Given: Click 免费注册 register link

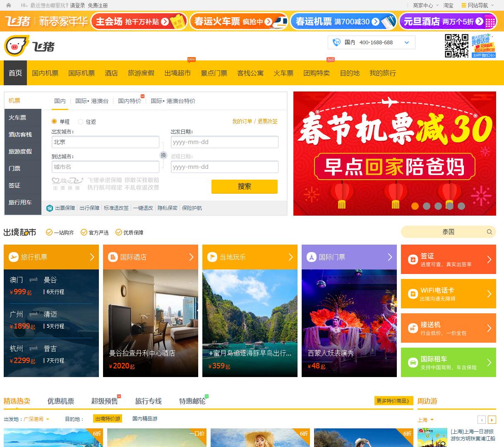Looking at the screenshot, I should pyautogui.click(x=98, y=5).
